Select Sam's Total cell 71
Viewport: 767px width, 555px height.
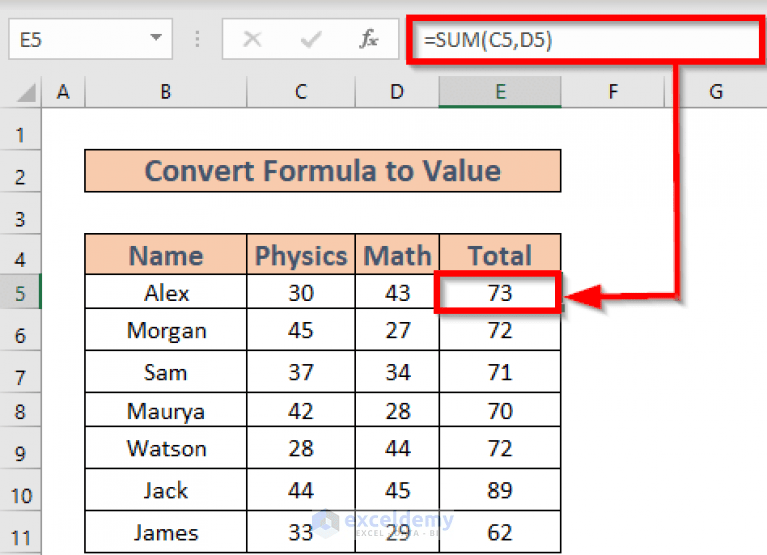pyautogui.click(x=500, y=372)
